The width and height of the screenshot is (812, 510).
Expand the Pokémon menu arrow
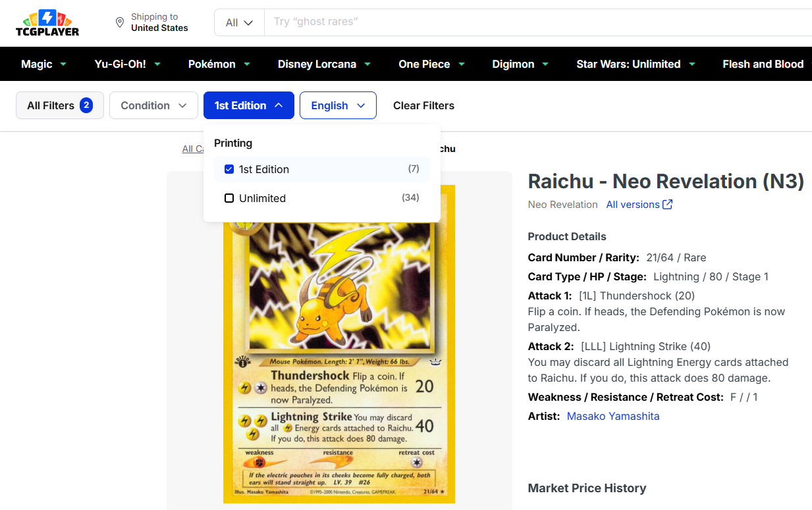coord(247,64)
